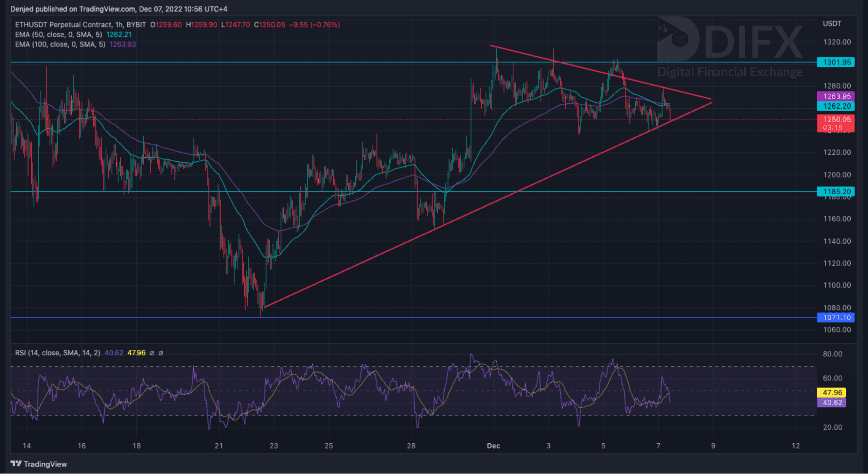The height and width of the screenshot is (474, 868).
Task: Select the EMA 100 indicator legend
Action: click(60, 44)
